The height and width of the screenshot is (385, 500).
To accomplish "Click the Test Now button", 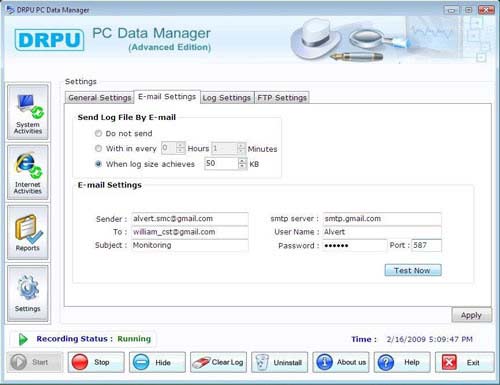I will tap(413, 270).
